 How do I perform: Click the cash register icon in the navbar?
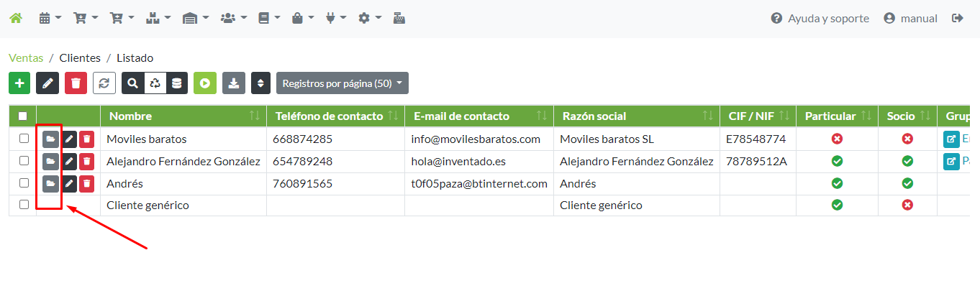399,19
